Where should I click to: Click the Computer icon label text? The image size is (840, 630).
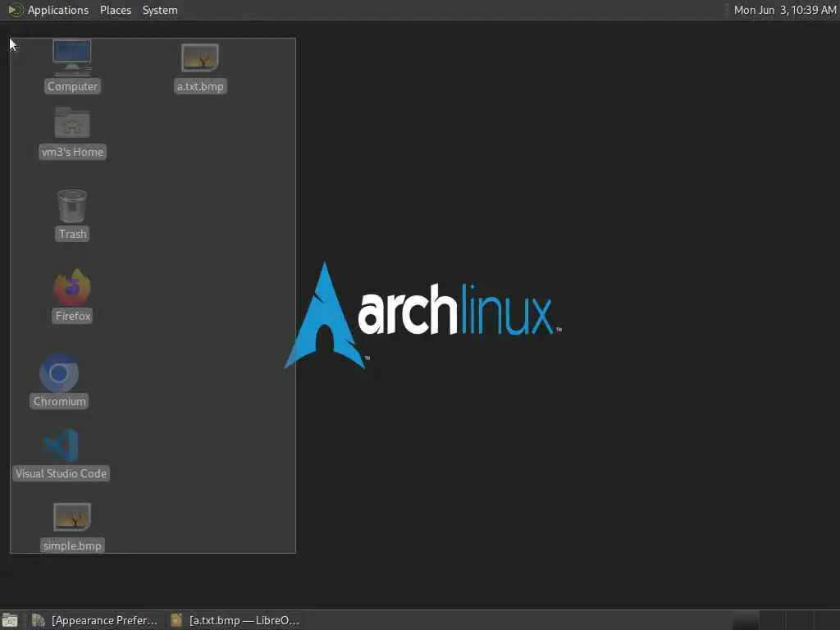(x=72, y=86)
